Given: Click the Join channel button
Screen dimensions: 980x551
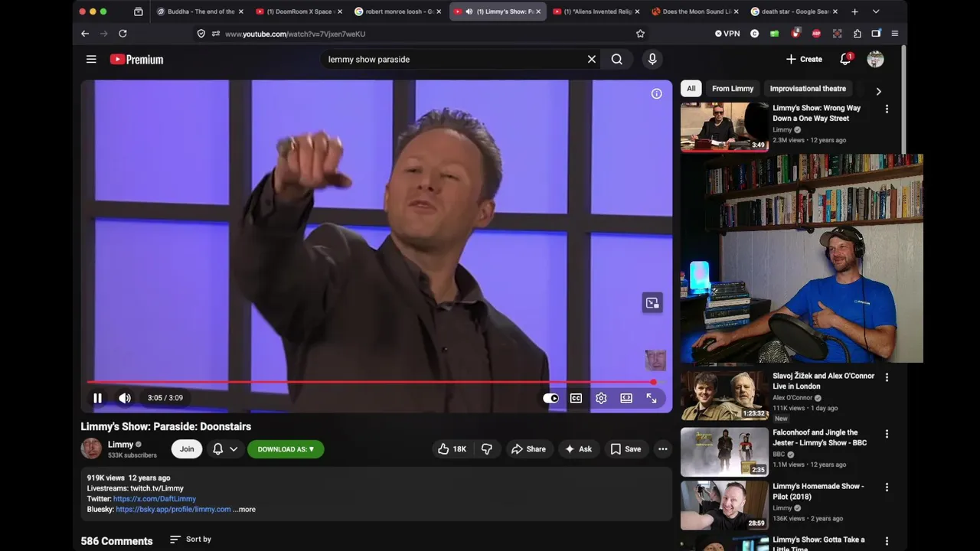Looking at the screenshot, I should pyautogui.click(x=187, y=449).
